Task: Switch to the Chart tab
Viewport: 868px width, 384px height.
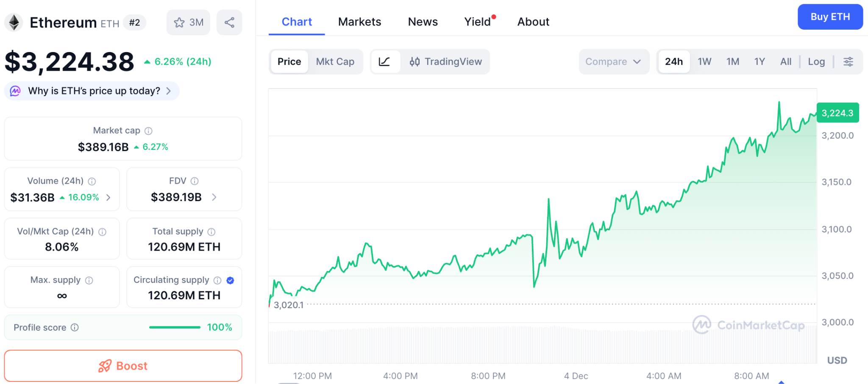Action: (297, 22)
